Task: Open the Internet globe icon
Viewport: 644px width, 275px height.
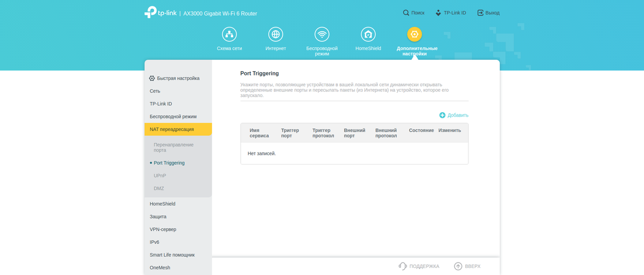Action: point(276,35)
